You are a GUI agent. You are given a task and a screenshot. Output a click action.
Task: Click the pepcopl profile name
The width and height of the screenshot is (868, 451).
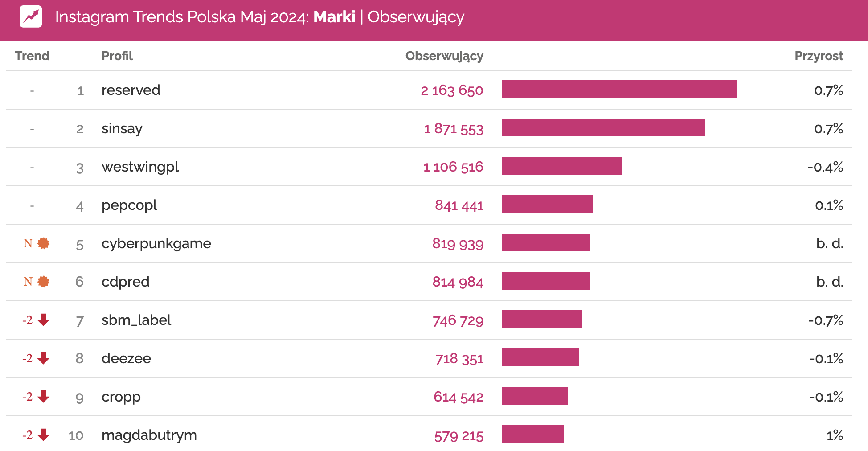tap(129, 205)
